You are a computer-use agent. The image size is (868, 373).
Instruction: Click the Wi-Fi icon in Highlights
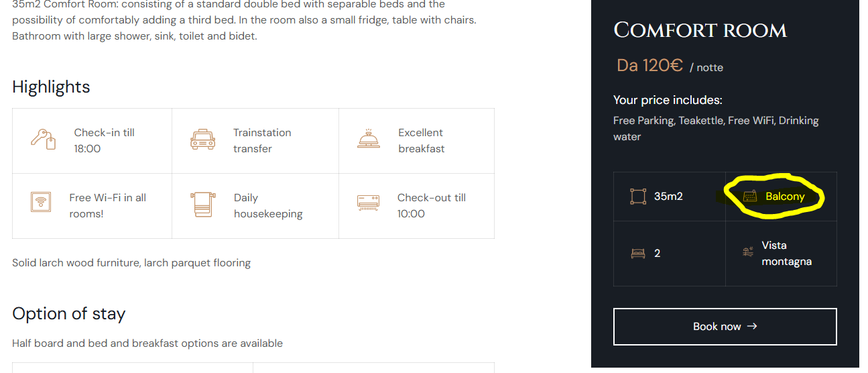click(41, 202)
